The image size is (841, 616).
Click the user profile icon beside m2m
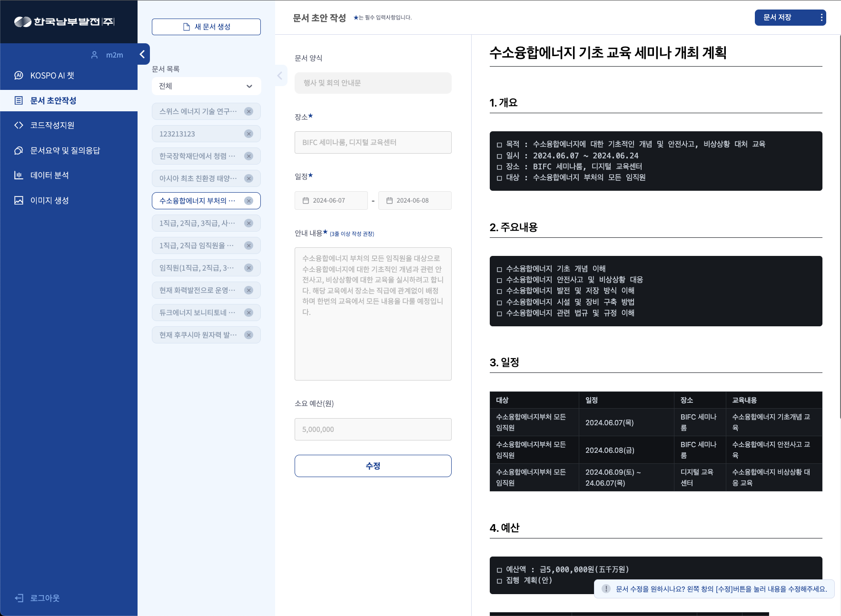94,55
